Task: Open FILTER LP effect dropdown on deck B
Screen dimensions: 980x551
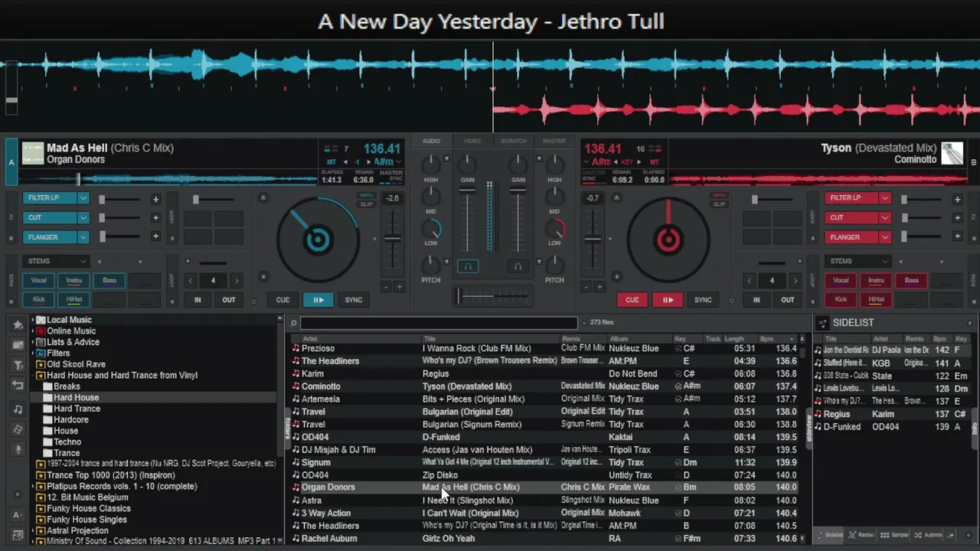Action: pos(885,198)
